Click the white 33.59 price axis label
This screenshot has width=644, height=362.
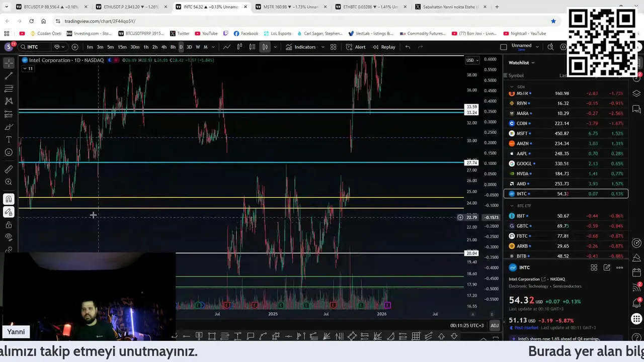[471, 107]
